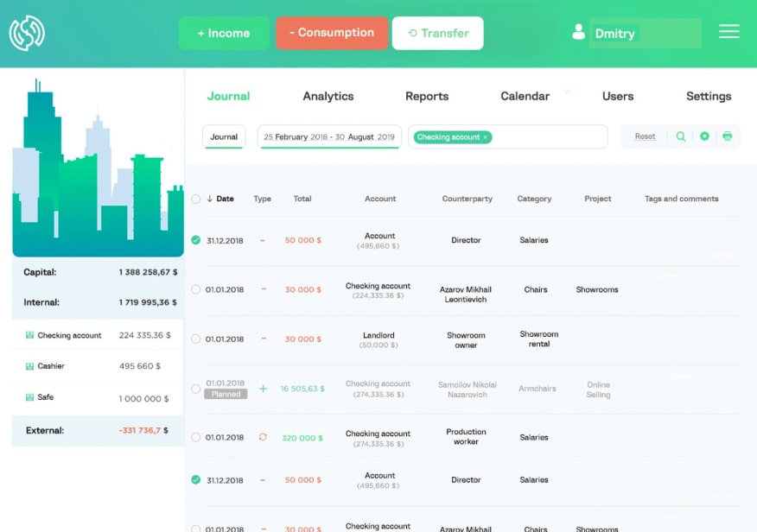Open the date range picker showing 25 February 2018
Screen dimensions: 757x532
coord(329,136)
